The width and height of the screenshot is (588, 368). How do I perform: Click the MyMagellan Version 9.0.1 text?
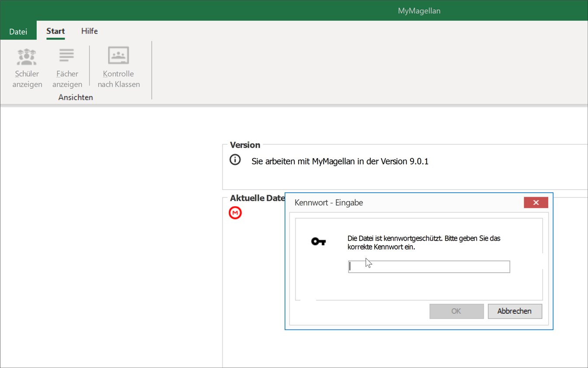(x=340, y=161)
